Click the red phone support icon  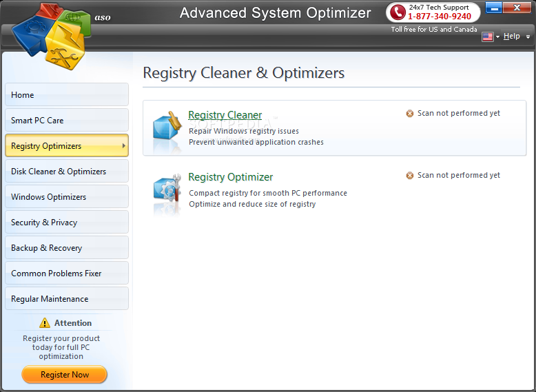click(398, 12)
